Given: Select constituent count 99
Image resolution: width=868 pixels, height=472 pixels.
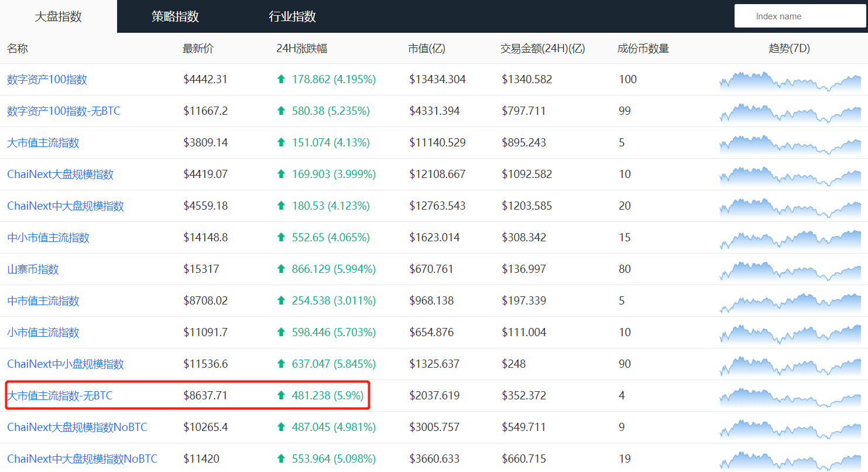Looking at the screenshot, I should pos(625,111).
